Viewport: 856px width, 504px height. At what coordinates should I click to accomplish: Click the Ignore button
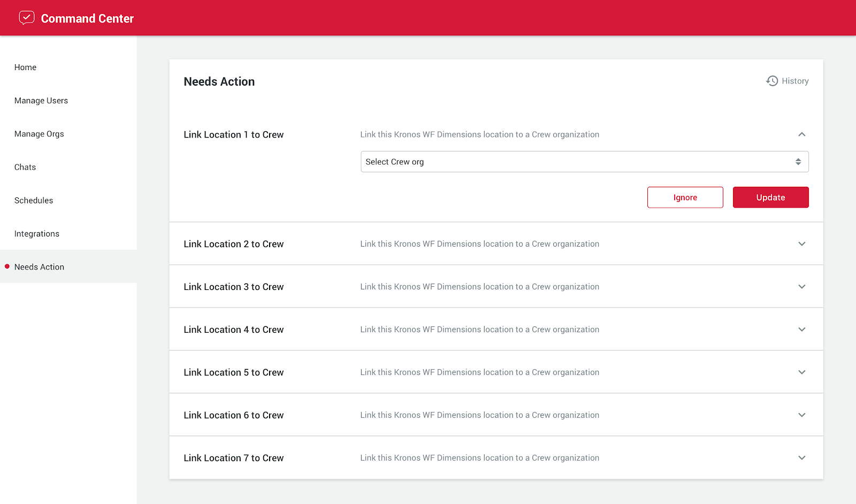point(685,197)
